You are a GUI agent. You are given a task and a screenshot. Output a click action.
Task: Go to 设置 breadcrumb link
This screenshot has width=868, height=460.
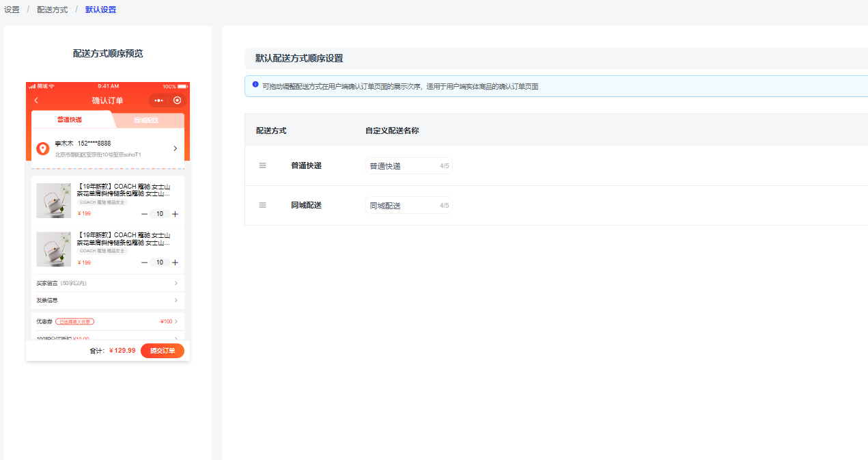click(x=12, y=10)
